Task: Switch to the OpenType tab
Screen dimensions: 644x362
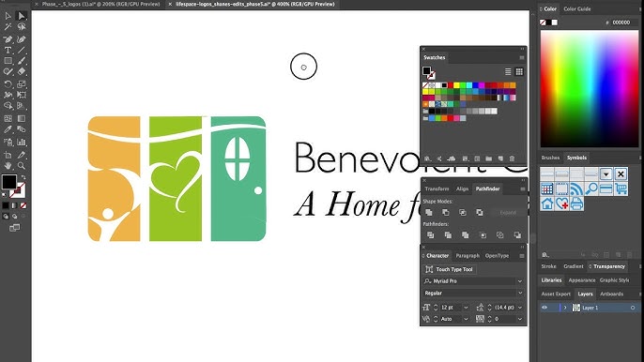Action: click(497, 256)
